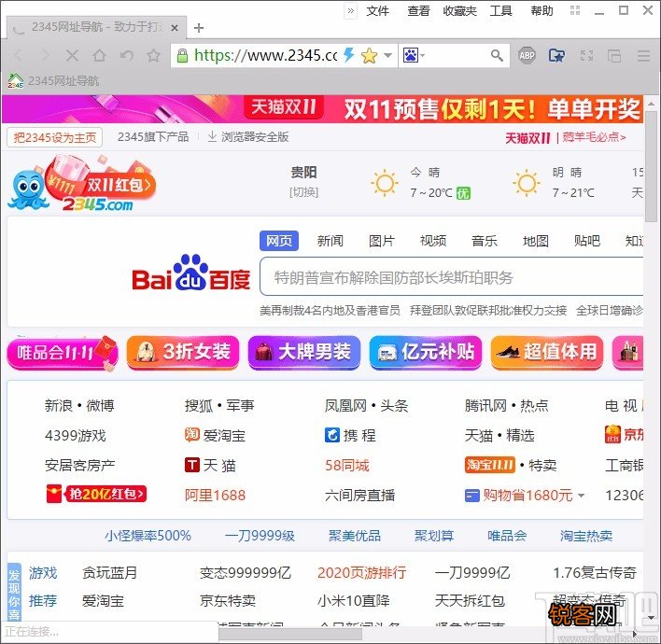Click the lightning speed mode icon
Screen dimensions: 661x644
click(348, 55)
